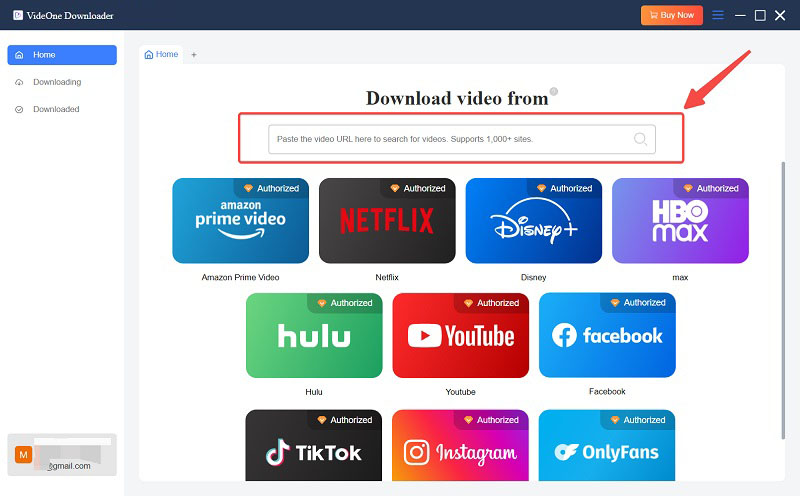Go to Downloading in the sidebar
Screen dimensions: 800x496
[57, 82]
